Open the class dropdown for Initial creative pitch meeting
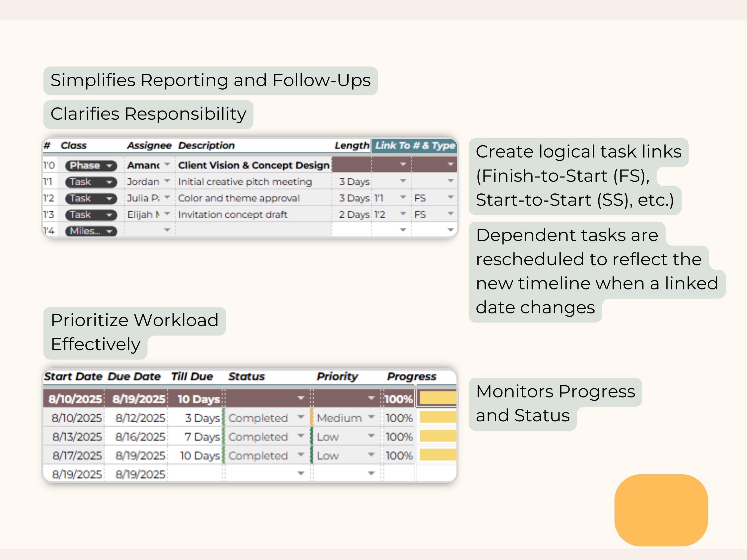Image resolution: width=747 pixels, height=560 pixels. coord(91,182)
